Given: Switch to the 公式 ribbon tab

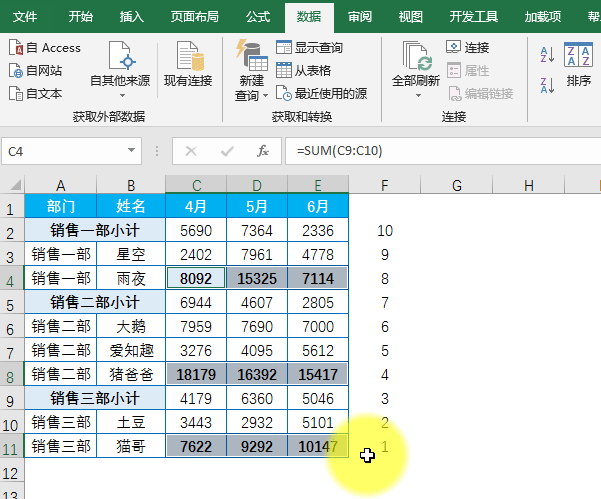Looking at the screenshot, I should pos(257,17).
